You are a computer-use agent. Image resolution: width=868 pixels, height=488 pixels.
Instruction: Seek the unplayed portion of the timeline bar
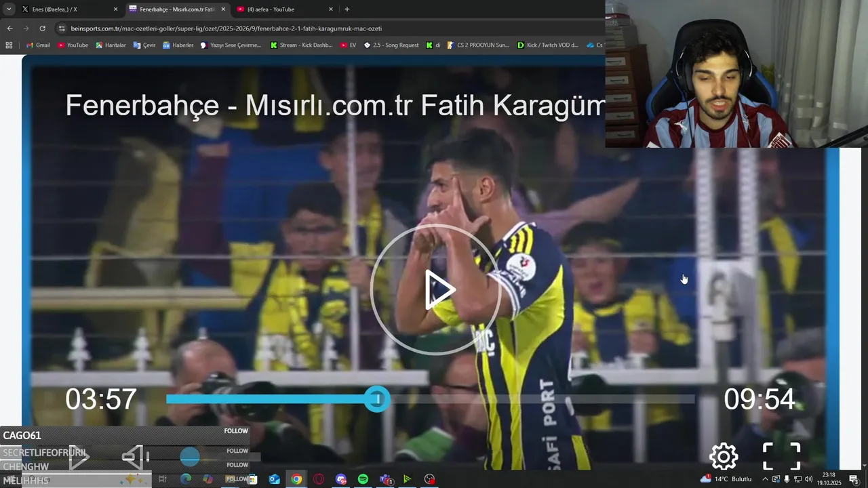click(542, 399)
